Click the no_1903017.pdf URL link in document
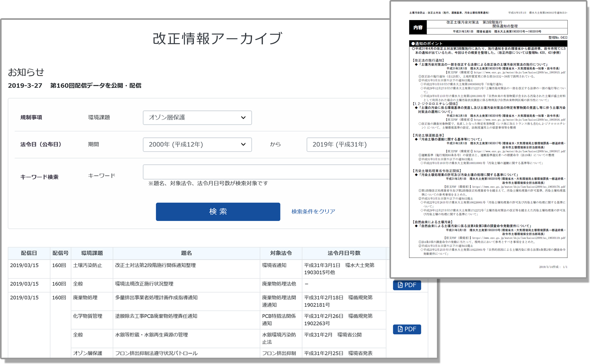590x364 pixels. point(520,151)
